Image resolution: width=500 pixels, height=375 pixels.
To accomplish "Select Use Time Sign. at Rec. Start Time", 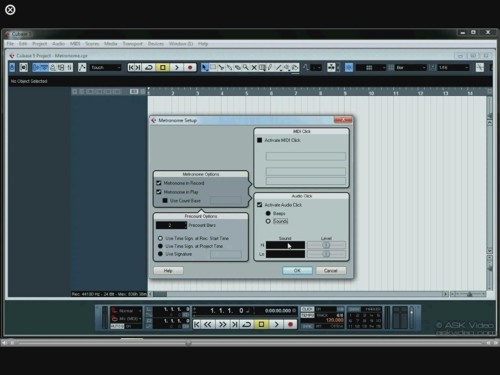I will pyautogui.click(x=160, y=238).
